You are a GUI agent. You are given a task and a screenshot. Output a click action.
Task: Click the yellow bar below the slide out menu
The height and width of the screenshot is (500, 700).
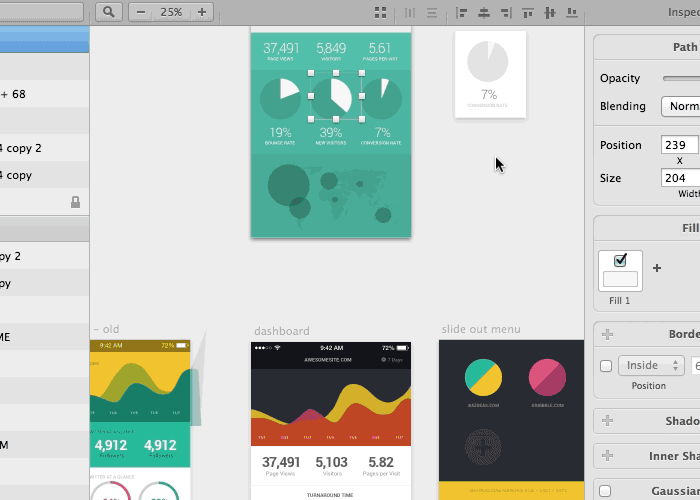[512, 491]
